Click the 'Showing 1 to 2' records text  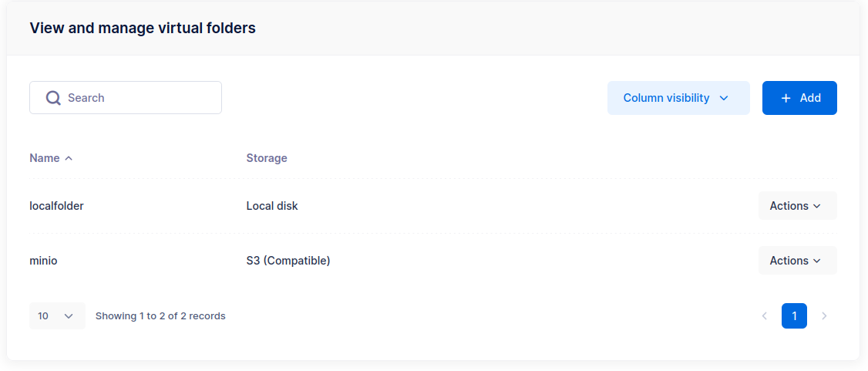click(160, 315)
